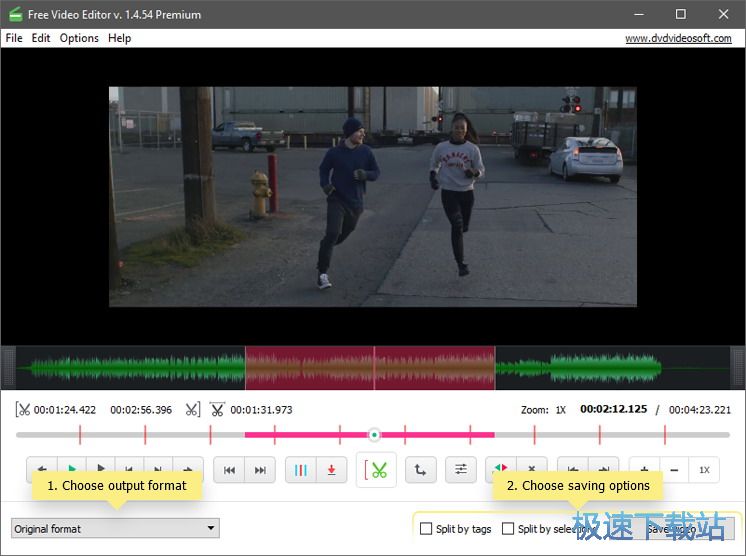Click the current position 00:02:12.125
Viewport: 746px width, 556px height.
point(614,409)
